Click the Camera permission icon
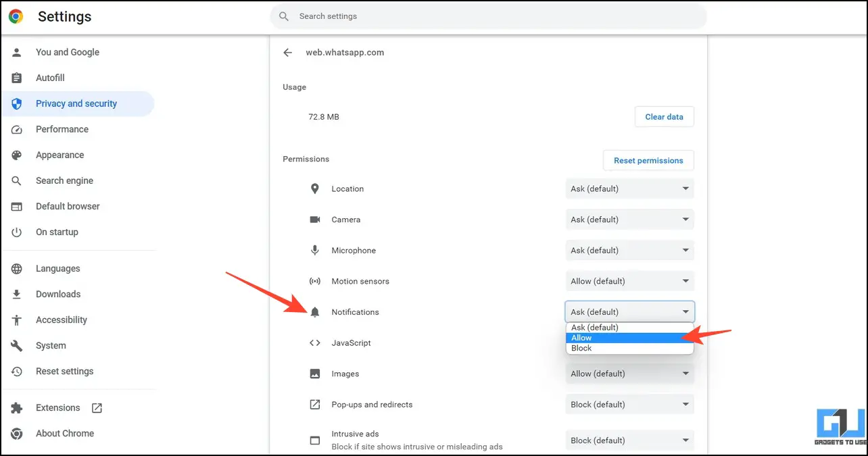868x456 pixels. 315,220
